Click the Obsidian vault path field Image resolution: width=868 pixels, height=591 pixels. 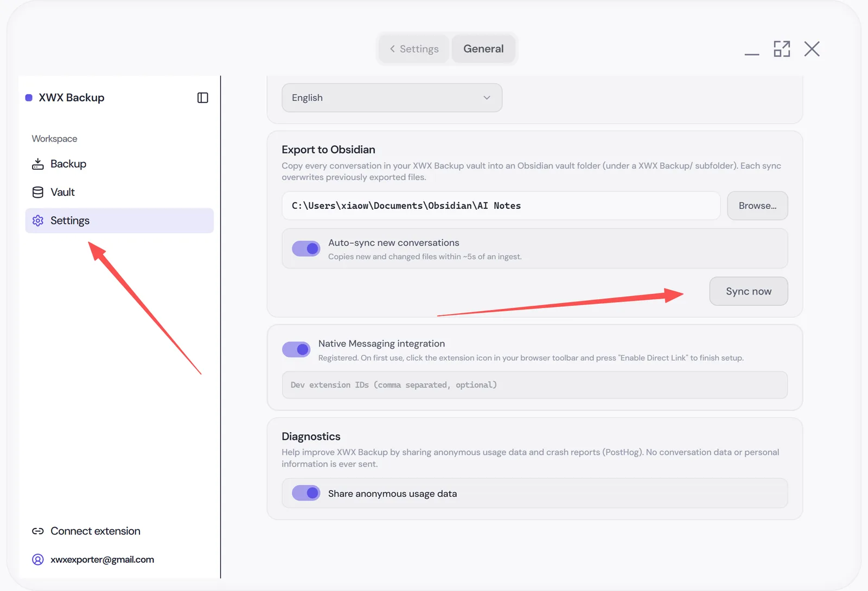pyautogui.click(x=501, y=205)
